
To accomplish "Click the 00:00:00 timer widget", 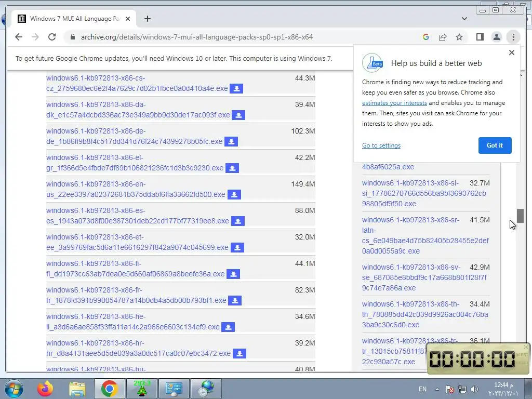I will click(x=478, y=358).
